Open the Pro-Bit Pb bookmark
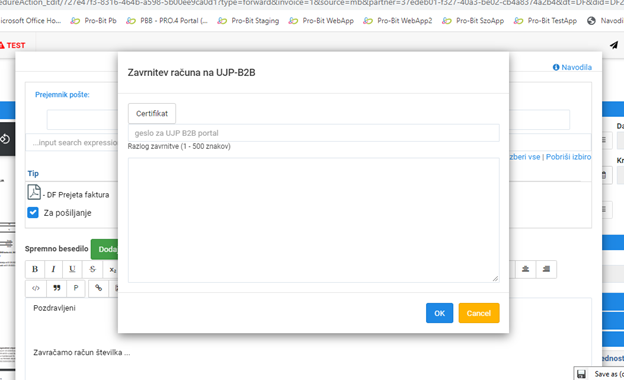This screenshot has width=624, height=380. [x=94, y=20]
